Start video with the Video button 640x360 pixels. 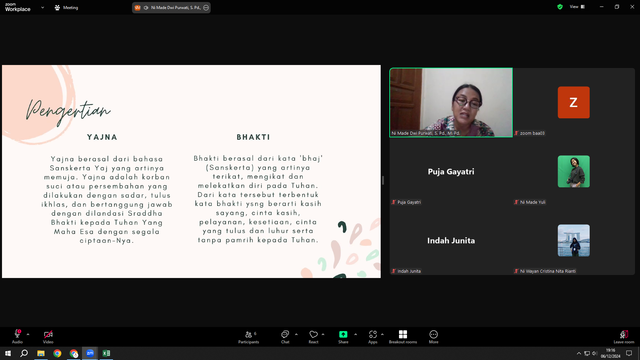(x=48, y=336)
